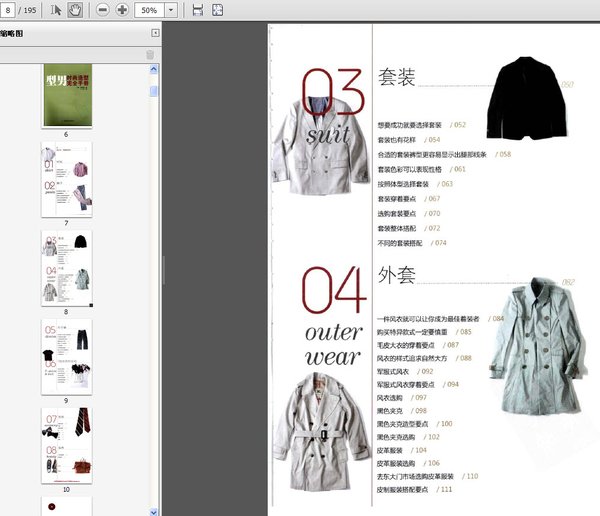Click the entry ending / 111
The height and width of the screenshot is (516, 600).
click(x=415, y=490)
